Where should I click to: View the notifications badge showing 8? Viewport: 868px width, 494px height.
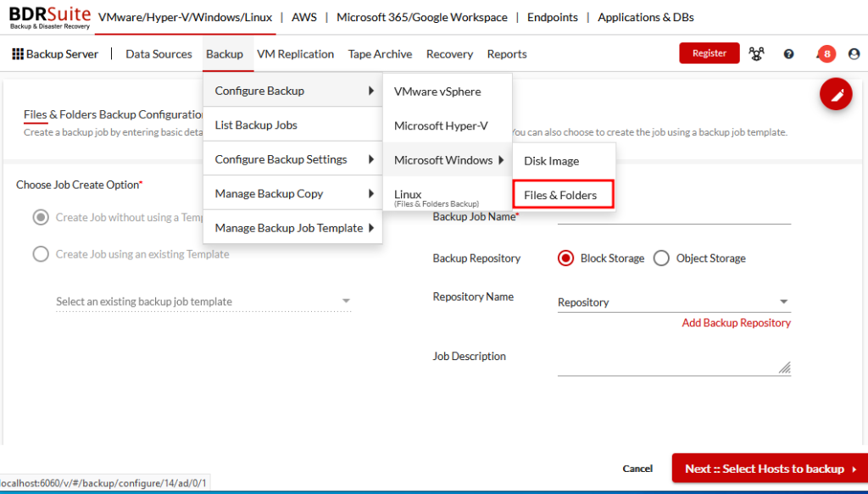point(826,53)
